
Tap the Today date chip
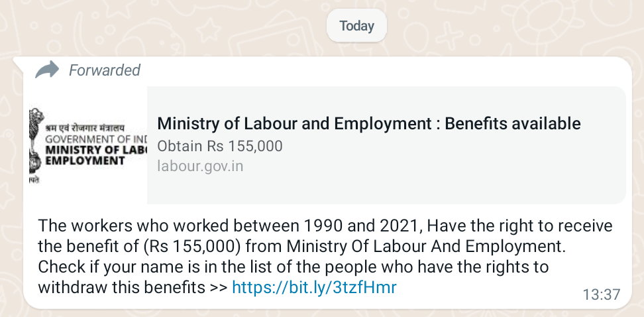(356, 26)
